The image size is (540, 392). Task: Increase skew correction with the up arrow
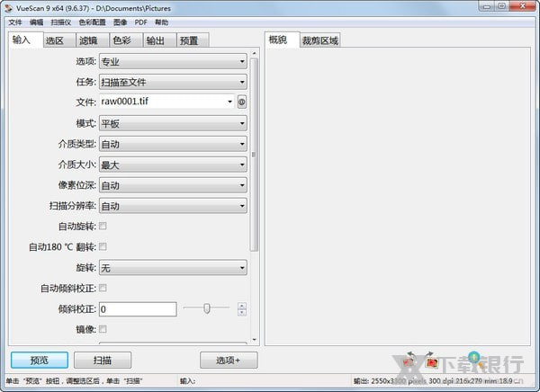tap(241, 306)
